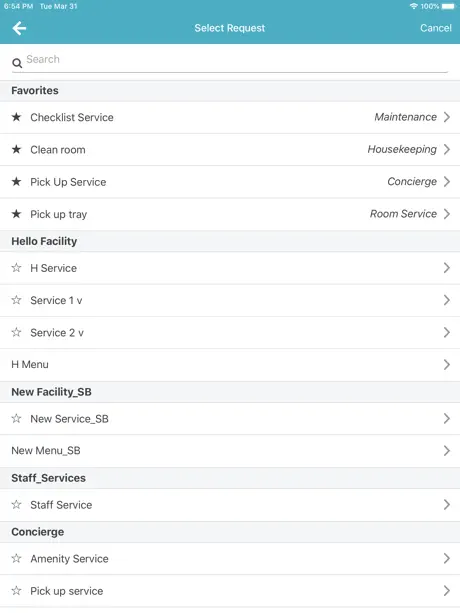Unfavorite the Checklist Service star
Viewport: 460px width, 613px height.
tap(16, 117)
